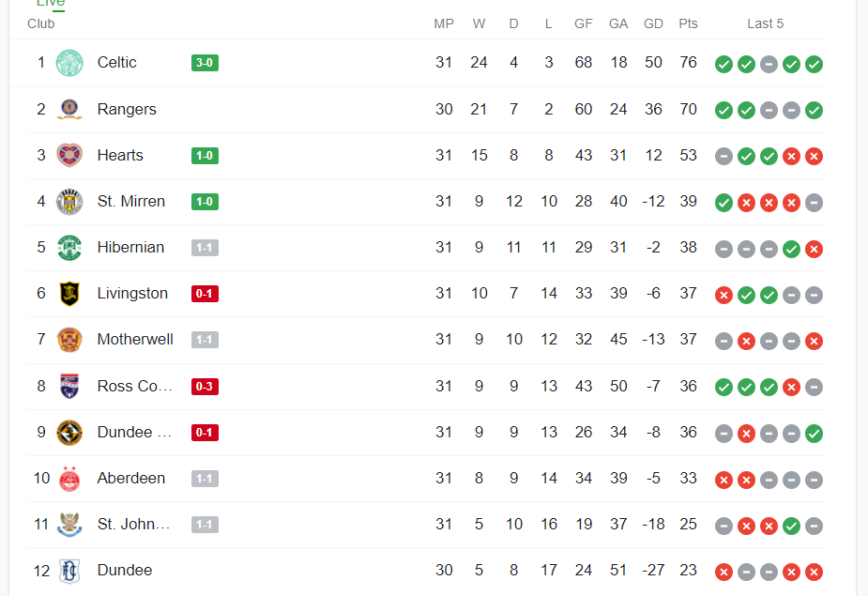Click the Celtic club crest icon
Image resolution: width=868 pixels, height=596 pixels.
(x=69, y=63)
